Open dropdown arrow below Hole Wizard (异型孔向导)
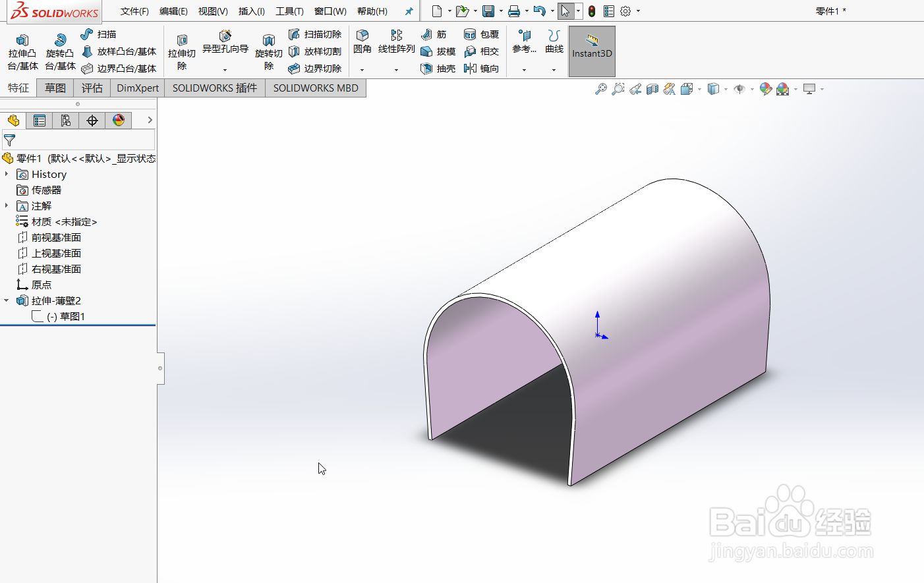924x583 pixels. tap(225, 70)
